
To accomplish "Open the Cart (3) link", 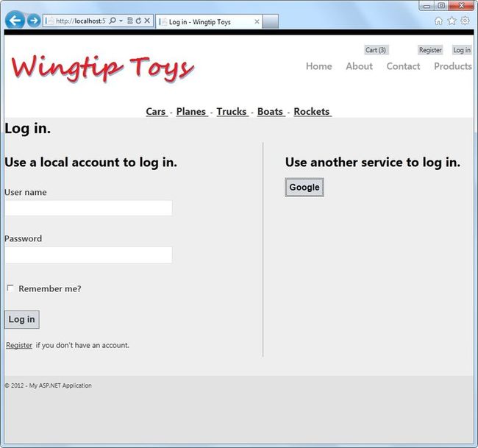I will click(x=376, y=50).
